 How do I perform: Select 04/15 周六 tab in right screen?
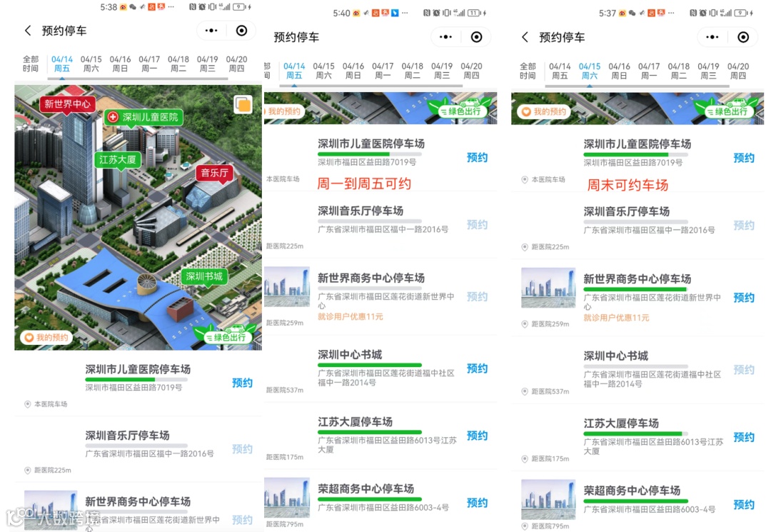pyautogui.click(x=590, y=71)
